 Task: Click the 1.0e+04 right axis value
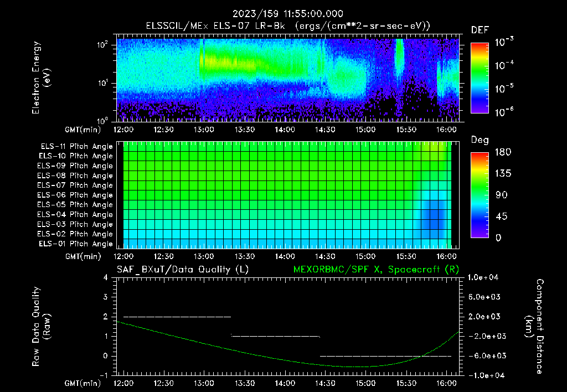click(x=483, y=277)
